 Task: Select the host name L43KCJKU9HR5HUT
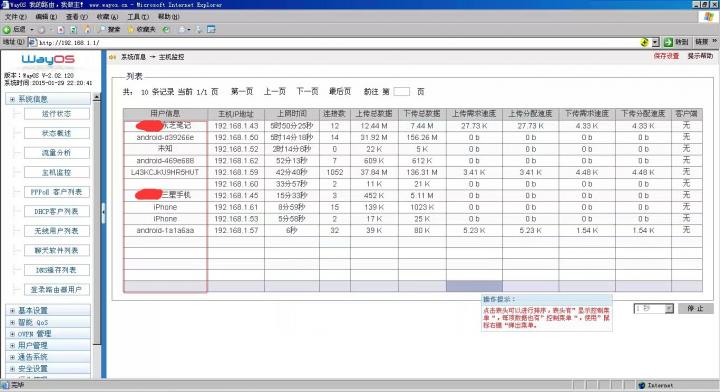(165, 172)
